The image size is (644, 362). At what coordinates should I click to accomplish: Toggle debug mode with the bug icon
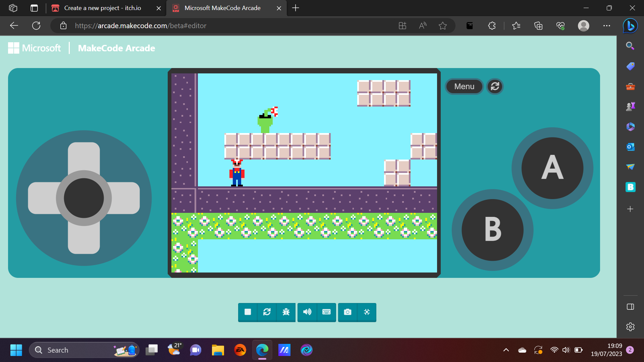coord(286,312)
